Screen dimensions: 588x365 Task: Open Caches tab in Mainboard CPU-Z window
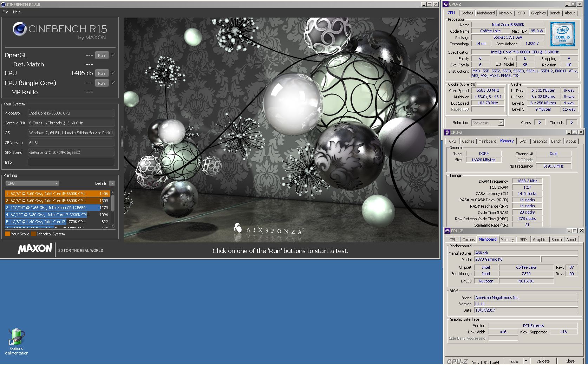pos(469,240)
